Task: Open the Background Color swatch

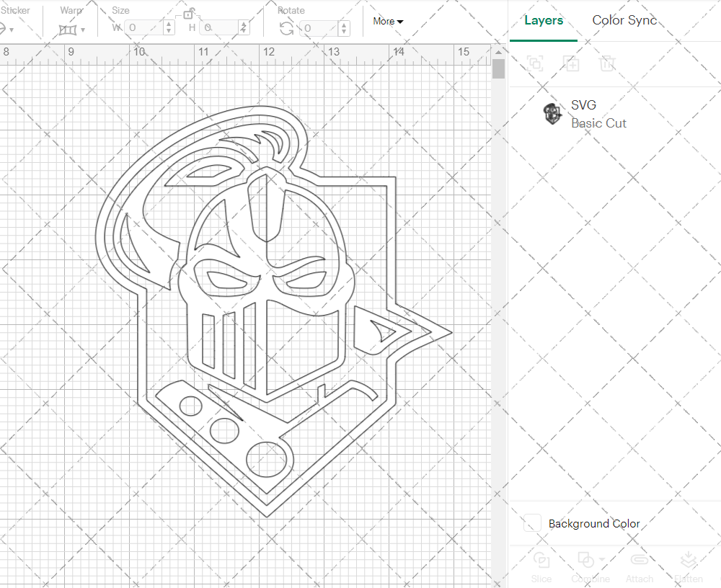Action: [531, 524]
